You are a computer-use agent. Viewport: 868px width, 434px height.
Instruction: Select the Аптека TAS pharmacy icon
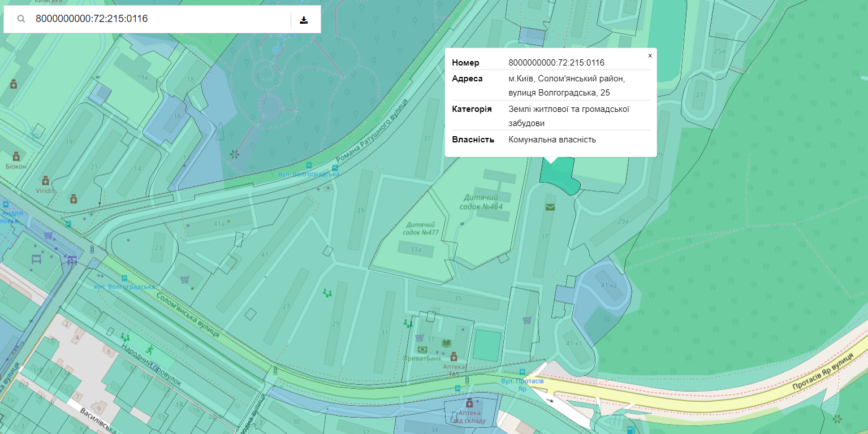[x=454, y=357]
